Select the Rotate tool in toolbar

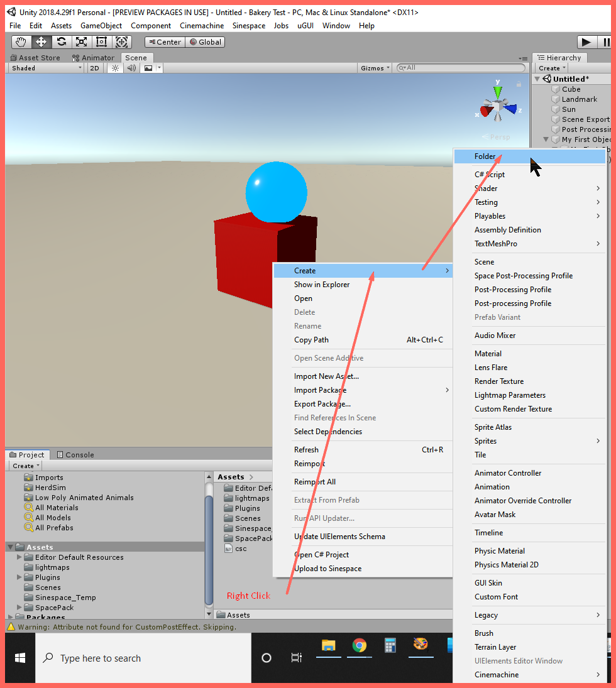coord(61,42)
